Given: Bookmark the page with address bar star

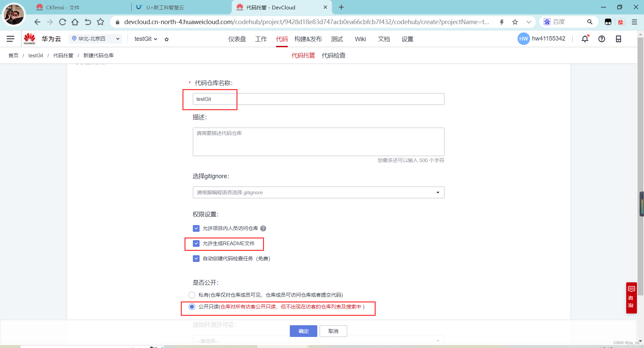Looking at the screenshot, I should (x=515, y=22).
